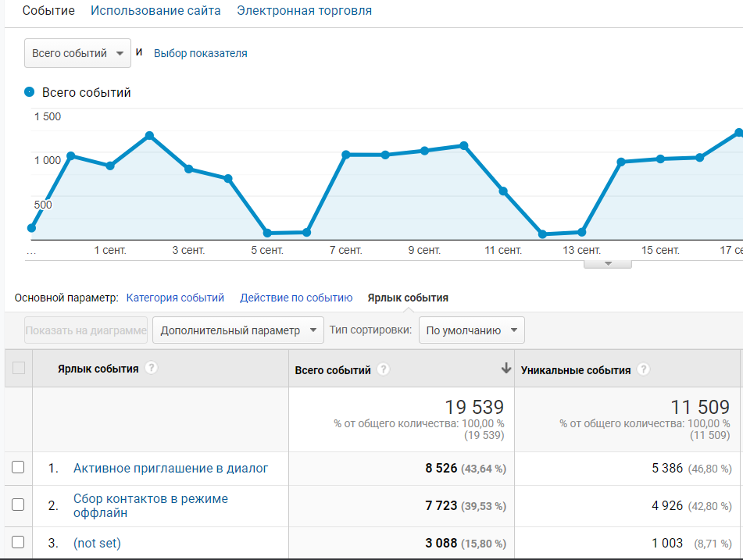Open the Всего событий metric dropdown

point(77,54)
